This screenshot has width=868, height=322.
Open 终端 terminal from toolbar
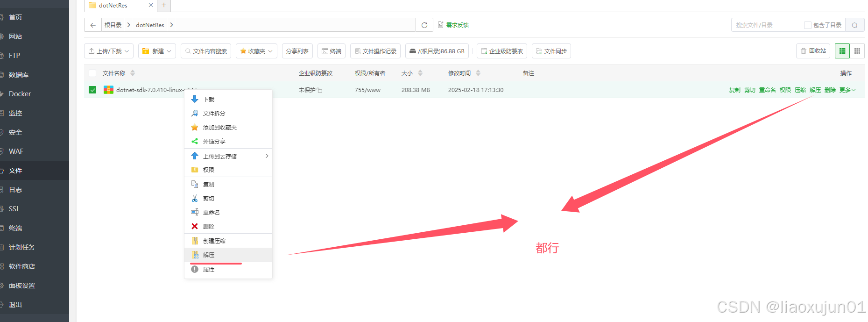pos(331,51)
